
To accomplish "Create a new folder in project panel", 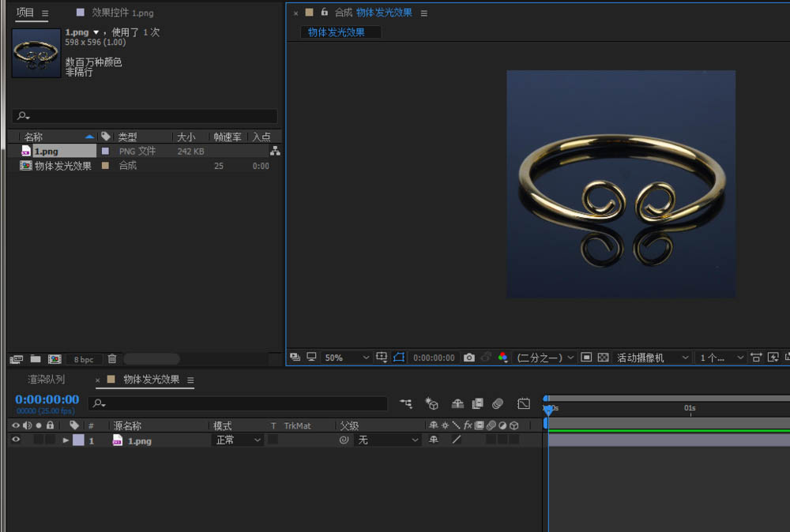I will point(36,359).
